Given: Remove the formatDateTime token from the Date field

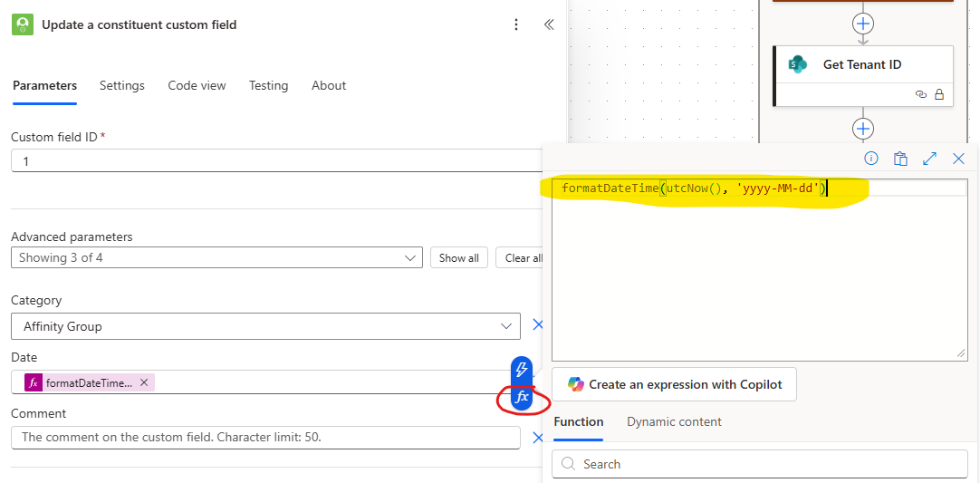Looking at the screenshot, I should (x=144, y=383).
